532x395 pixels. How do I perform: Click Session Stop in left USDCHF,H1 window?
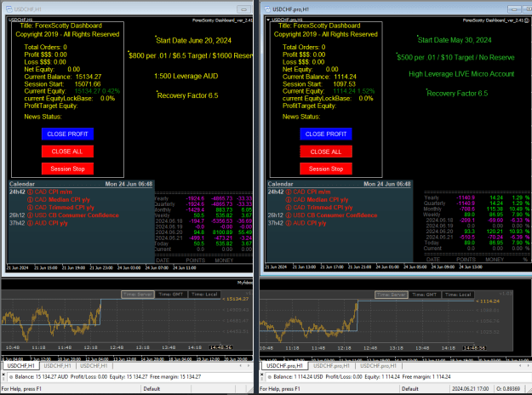(x=67, y=169)
